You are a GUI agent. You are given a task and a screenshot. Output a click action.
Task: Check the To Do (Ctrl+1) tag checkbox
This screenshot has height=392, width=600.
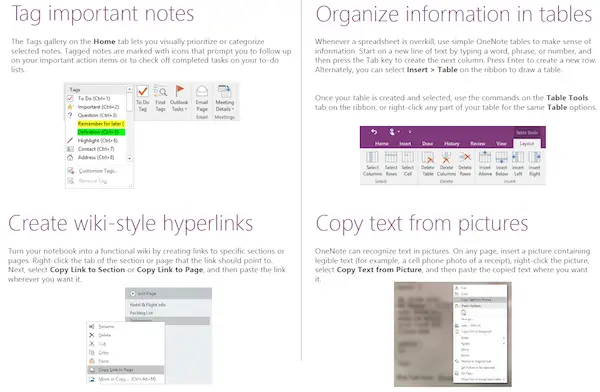(x=70, y=98)
